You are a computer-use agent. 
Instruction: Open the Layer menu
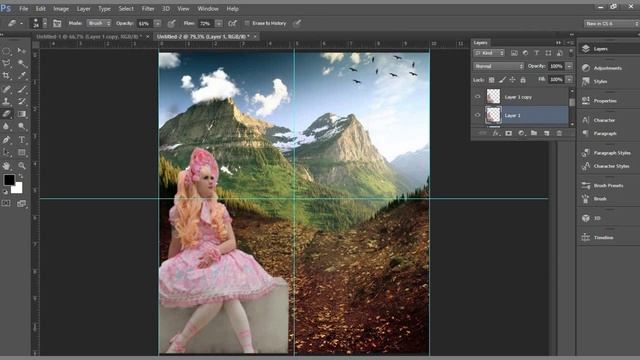83,9
